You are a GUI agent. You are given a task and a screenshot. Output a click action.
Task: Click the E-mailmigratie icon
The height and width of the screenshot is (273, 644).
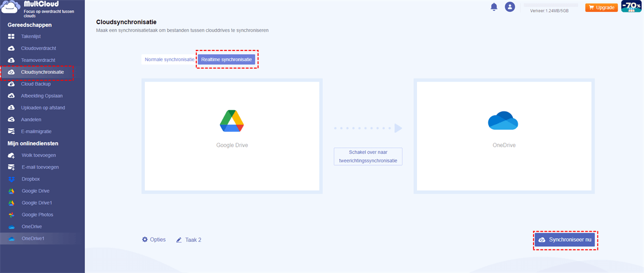(11, 131)
